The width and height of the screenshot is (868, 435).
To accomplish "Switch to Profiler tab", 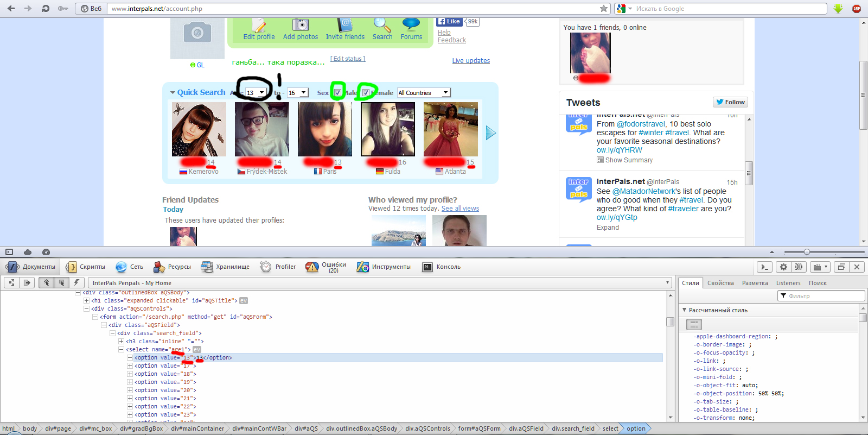I will [278, 267].
